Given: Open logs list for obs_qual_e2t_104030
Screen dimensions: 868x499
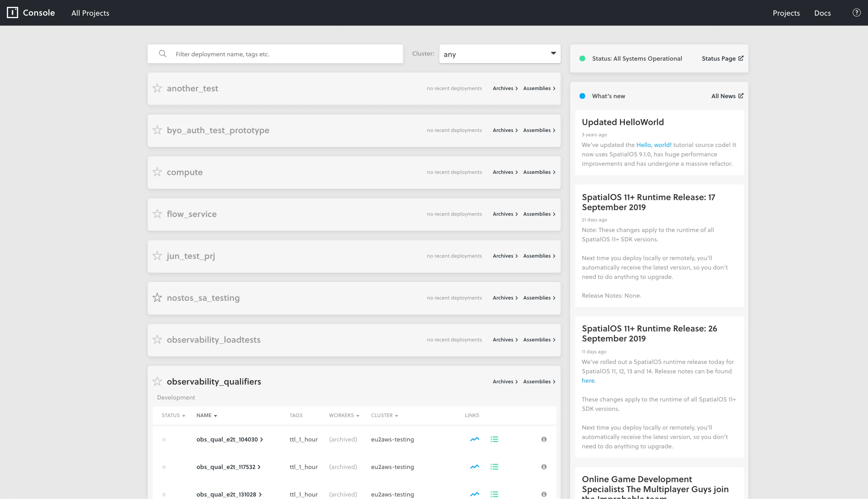Looking at the screenshot, I should pos(494,439).
